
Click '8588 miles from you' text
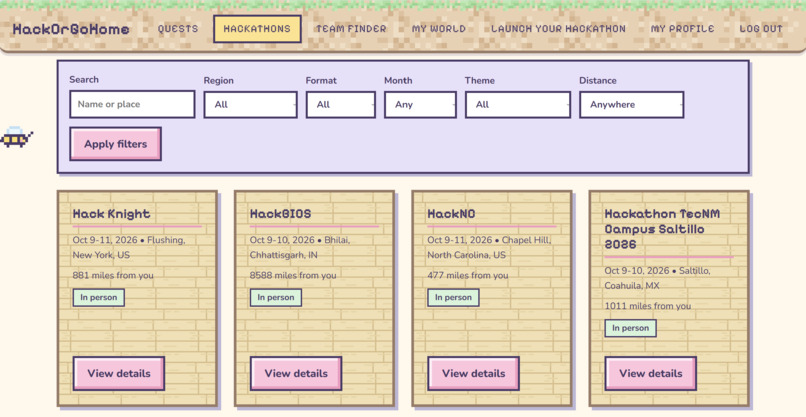(x=293, y=275)
